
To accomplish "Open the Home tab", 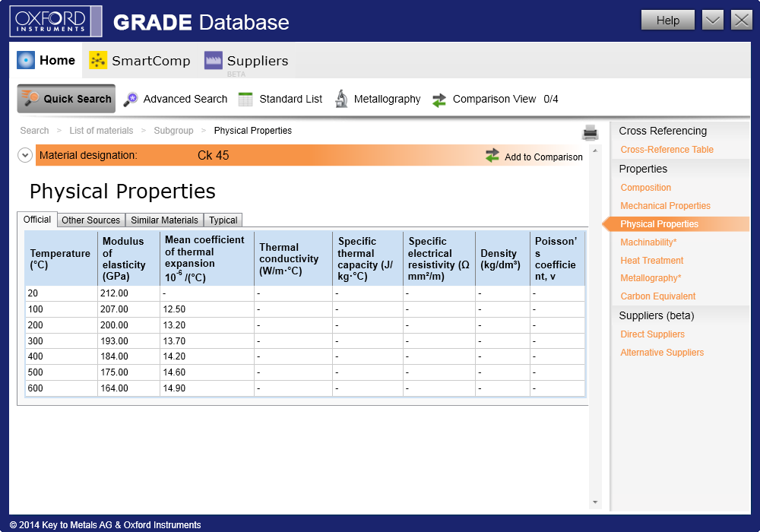I will pos(46,60).
